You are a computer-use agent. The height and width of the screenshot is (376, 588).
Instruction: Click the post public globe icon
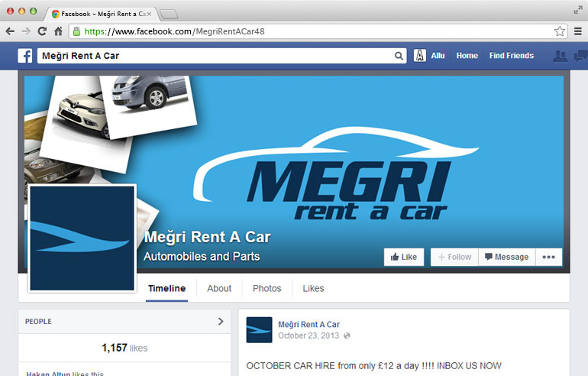tap(347, 335)
